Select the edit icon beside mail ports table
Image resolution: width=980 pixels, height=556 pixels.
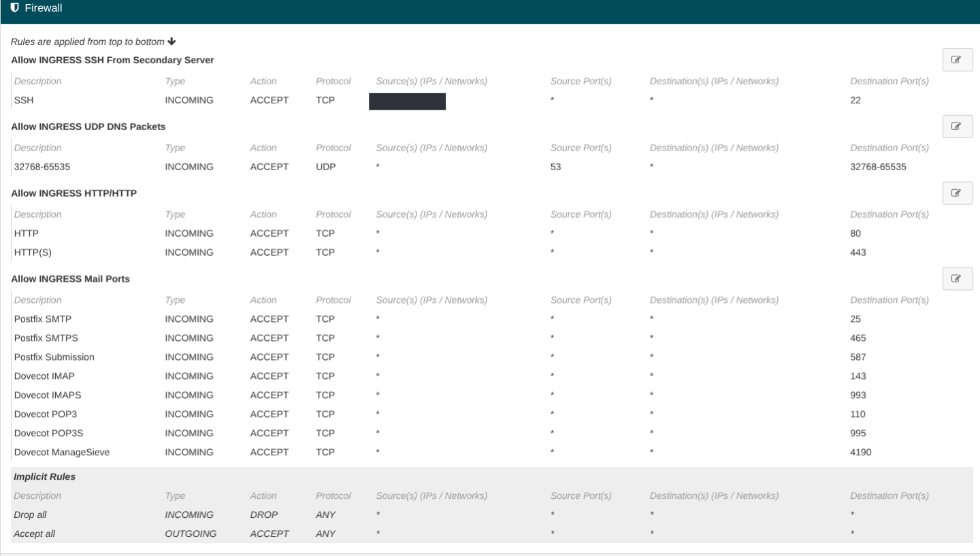[958, 278]
